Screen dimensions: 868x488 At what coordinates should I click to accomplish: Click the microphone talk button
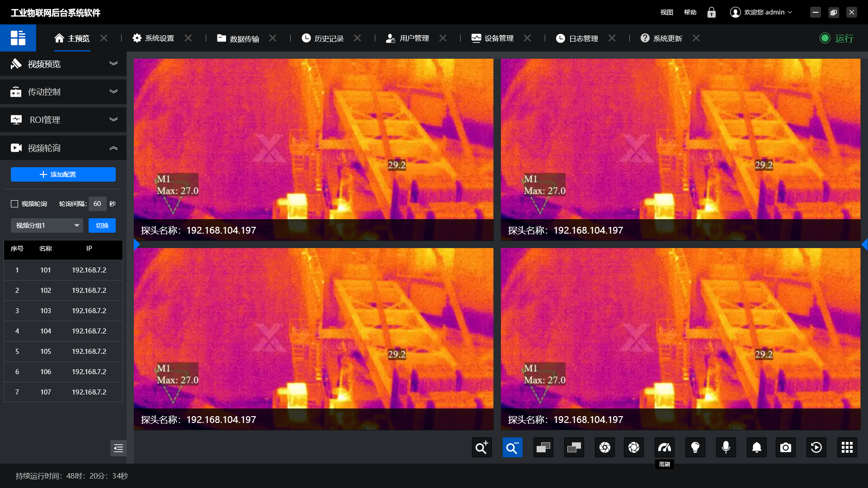coord(726,447)
